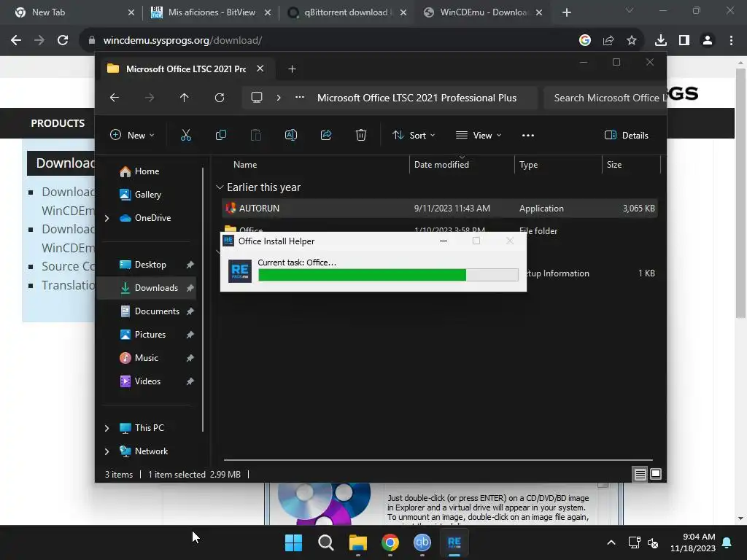Go back in Chrome browser

[16, 41]
